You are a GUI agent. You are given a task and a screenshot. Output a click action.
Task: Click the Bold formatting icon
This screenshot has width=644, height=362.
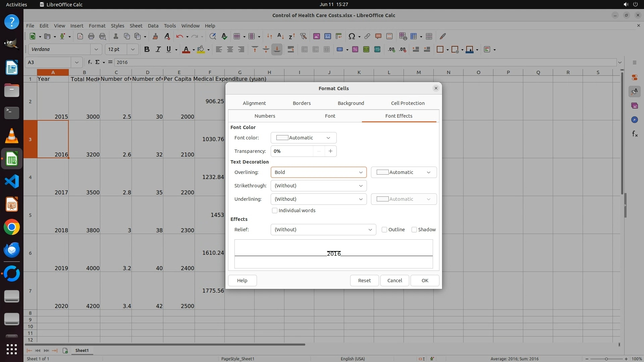pos(147,50)
